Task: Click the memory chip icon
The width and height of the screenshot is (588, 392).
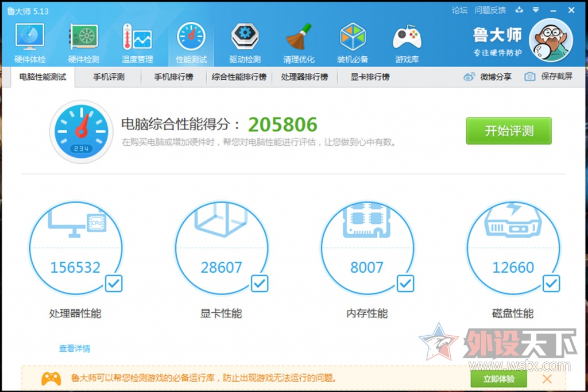Action: click(x=367, y=221)
